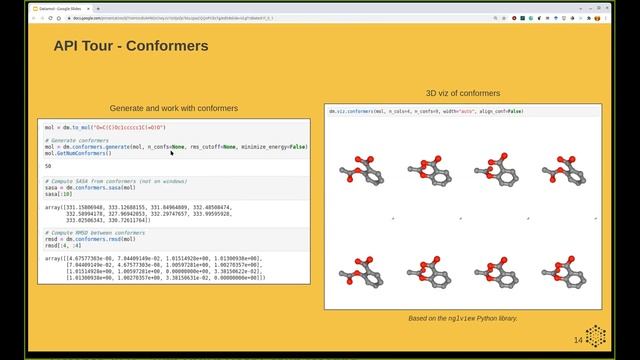This screenshot has width=640, height=360.
Task: Click the '# Compute RMSD between conformers' comment
Action: (x=95, y=233)
